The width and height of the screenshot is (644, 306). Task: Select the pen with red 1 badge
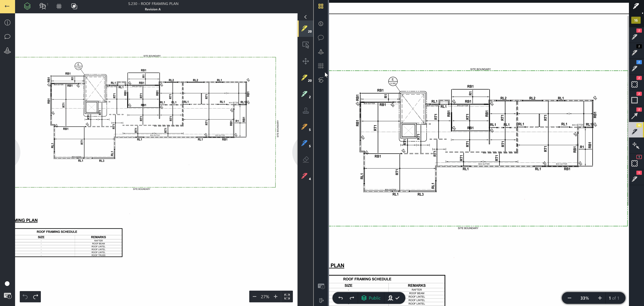point(636,177)
